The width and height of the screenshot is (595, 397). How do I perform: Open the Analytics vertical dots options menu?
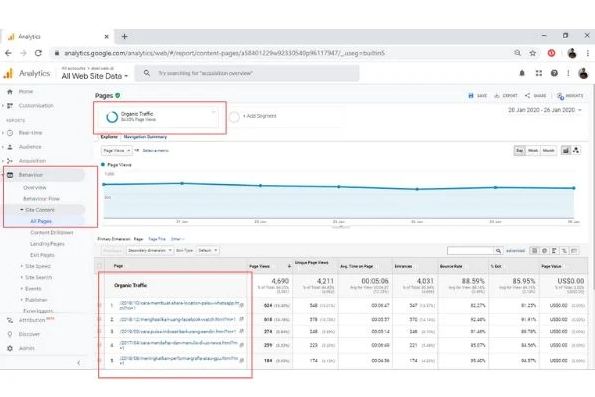tap(568, 73)
